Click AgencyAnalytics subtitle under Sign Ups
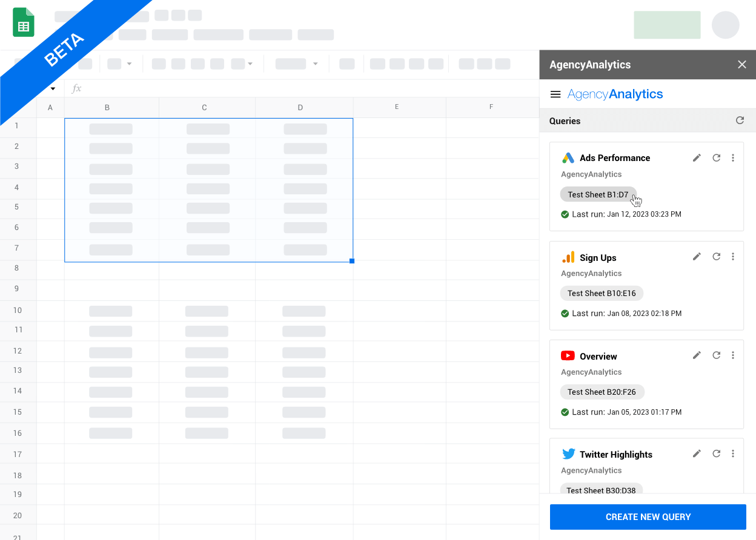Image resolution: width=756 pixels, height=540 pixels. tap(591, 274)
